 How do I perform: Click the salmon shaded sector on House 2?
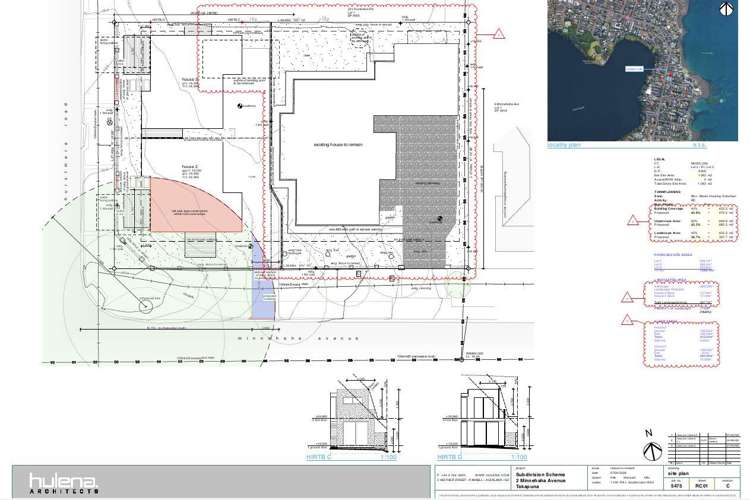click(191, 208)
